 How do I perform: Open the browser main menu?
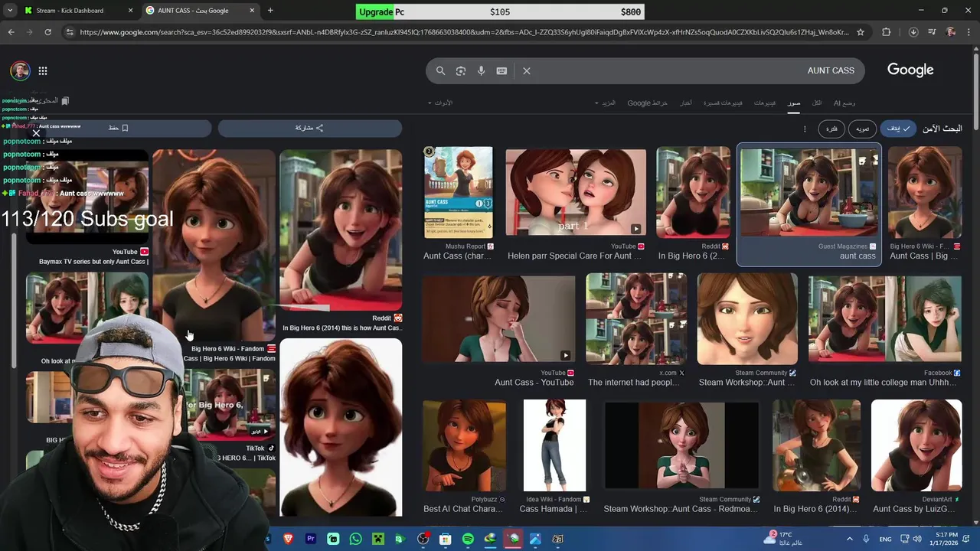tap(969, 32)
